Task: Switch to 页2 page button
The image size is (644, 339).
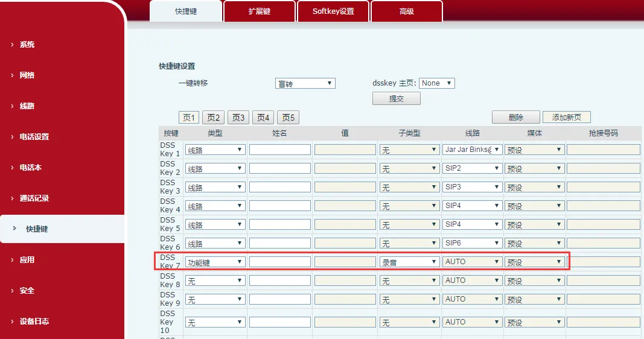Action: (213, 118)
